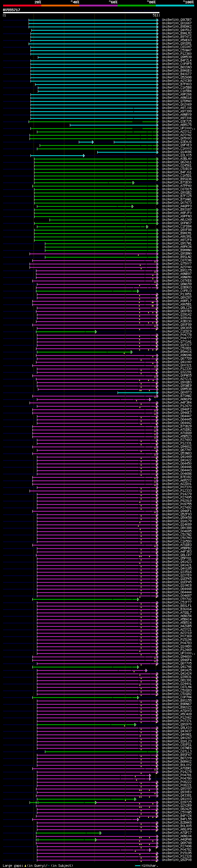Image resolution: width=197 pixels, height=868 pixels.
Task: Select hit label UniRef100_C6TLL3
Action: click(177, 751)
